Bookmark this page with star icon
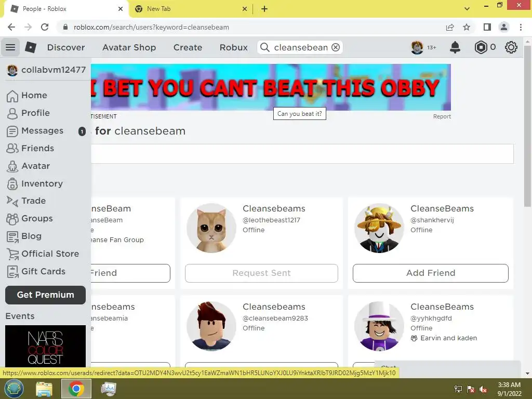532x399 pixels. click(467, 27)
